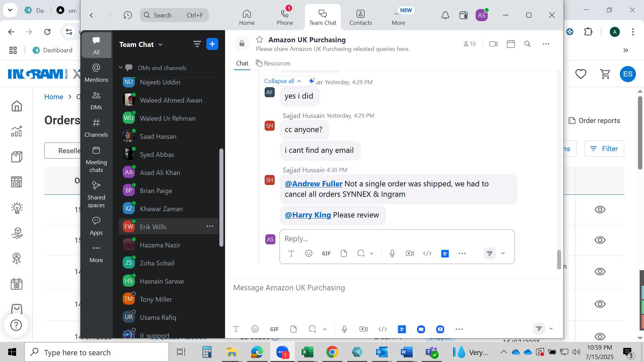Image resolution: width=644 pixels, height=362 pixels.
Task: Open the Phone tab with notification badge
Action: (285, 17)
